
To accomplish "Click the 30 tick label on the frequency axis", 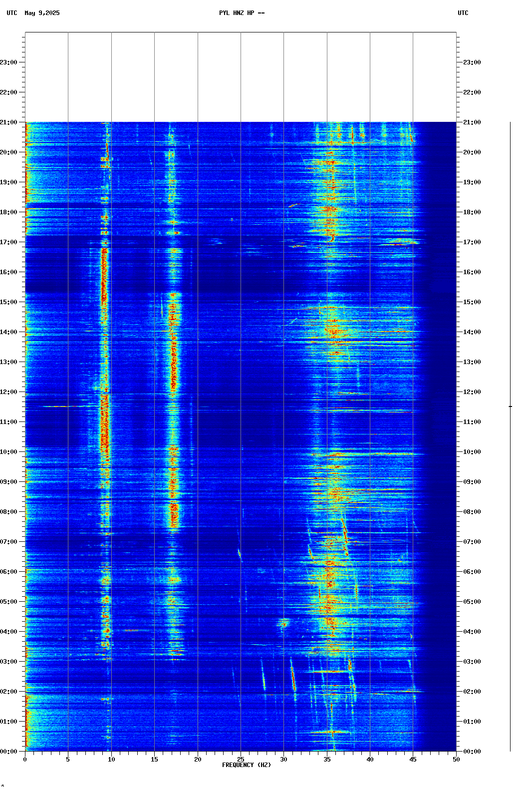I will coord(283,760).
